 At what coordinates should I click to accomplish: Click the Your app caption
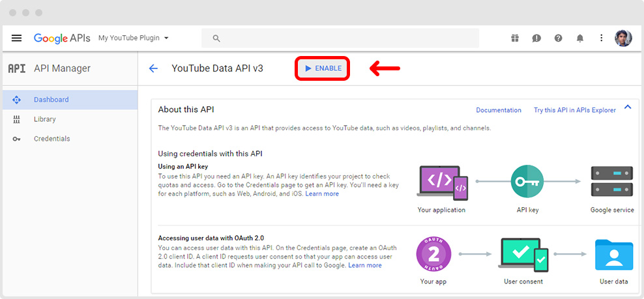coord(433,282)
